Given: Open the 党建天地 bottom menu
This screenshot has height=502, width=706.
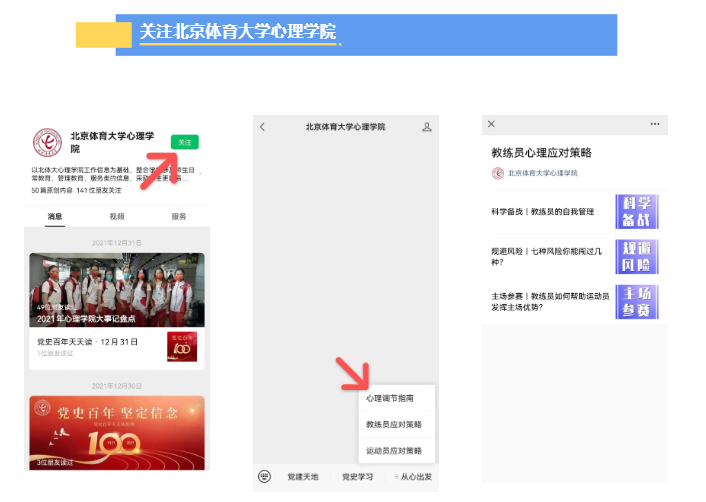Looking at the screenshot, I should (x=303, y=477).
